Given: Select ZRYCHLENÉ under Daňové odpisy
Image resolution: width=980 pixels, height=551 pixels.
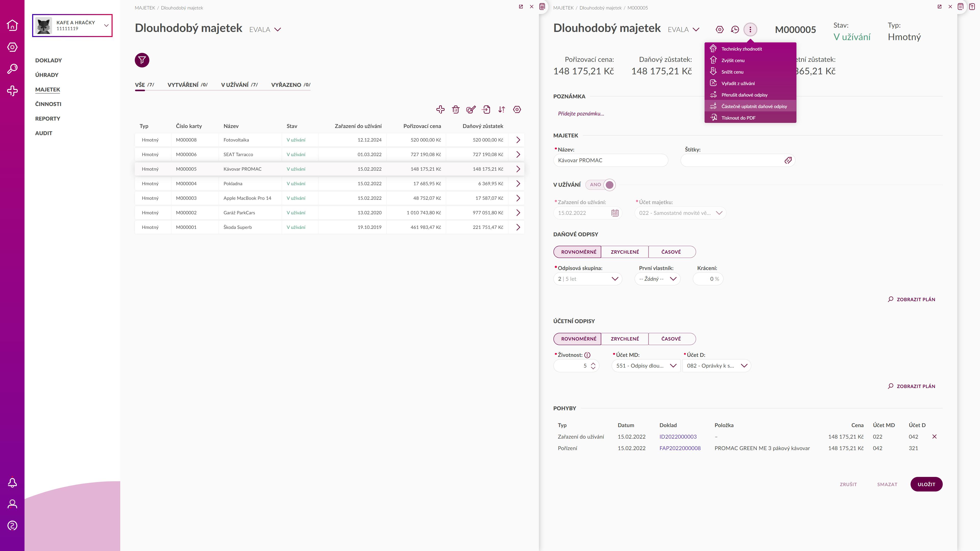Looking at the screenshot, I should coord(625,252).
